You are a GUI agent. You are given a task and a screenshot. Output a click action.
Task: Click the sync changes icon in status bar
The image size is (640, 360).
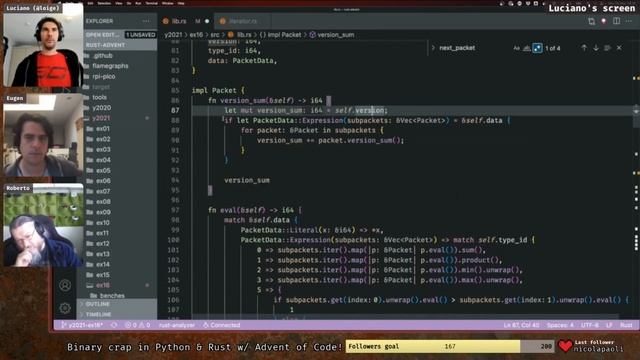114,325
